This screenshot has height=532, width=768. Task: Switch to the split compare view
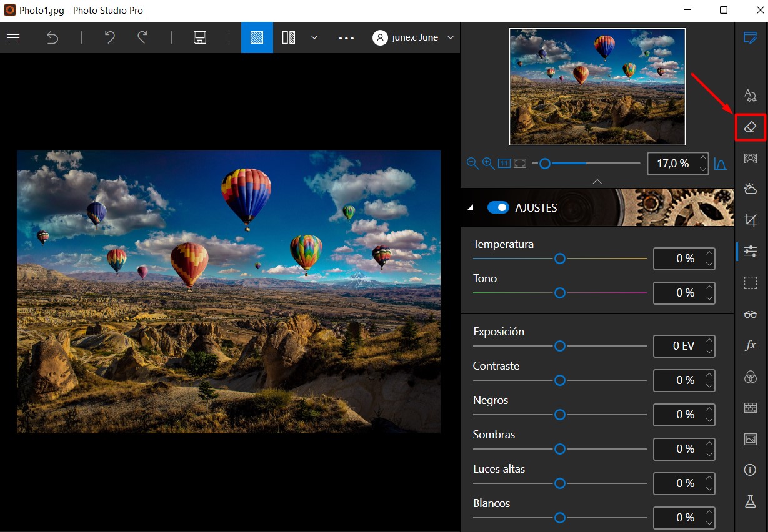click(289, 37)
